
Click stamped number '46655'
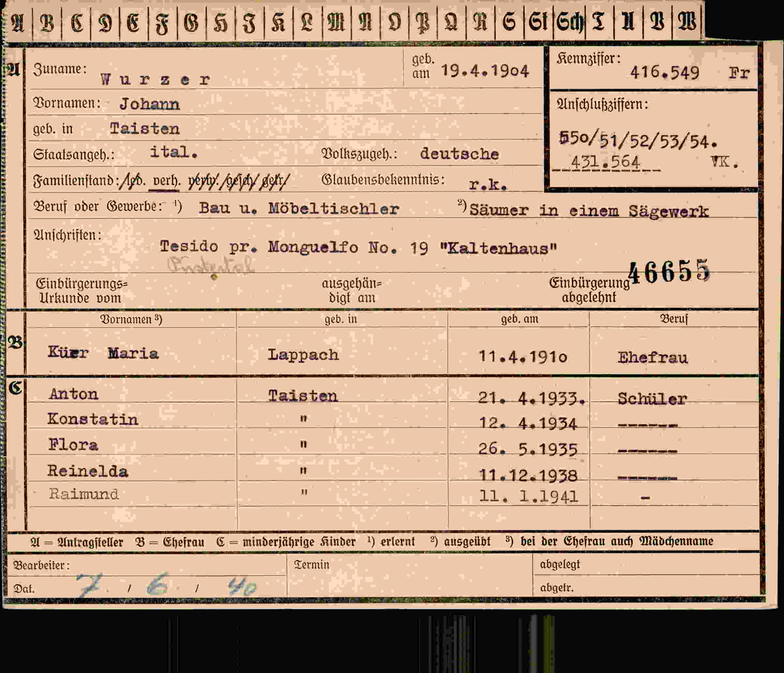(669, 272)
